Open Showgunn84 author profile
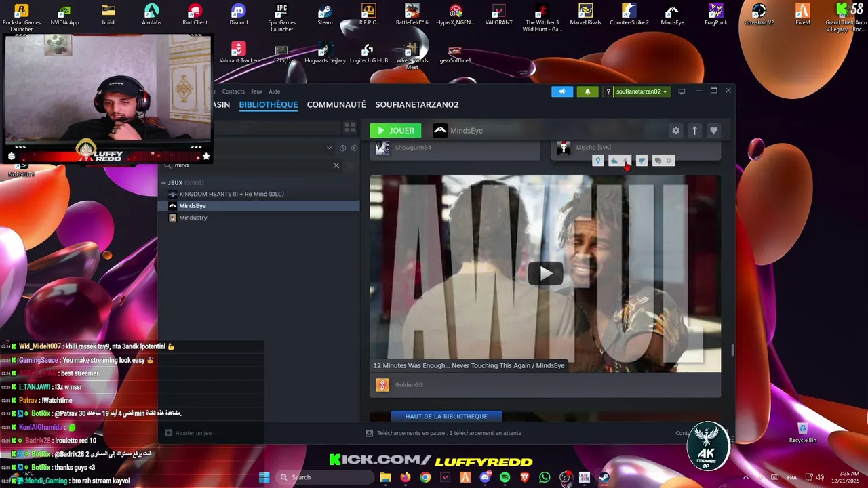 (413, 148)
